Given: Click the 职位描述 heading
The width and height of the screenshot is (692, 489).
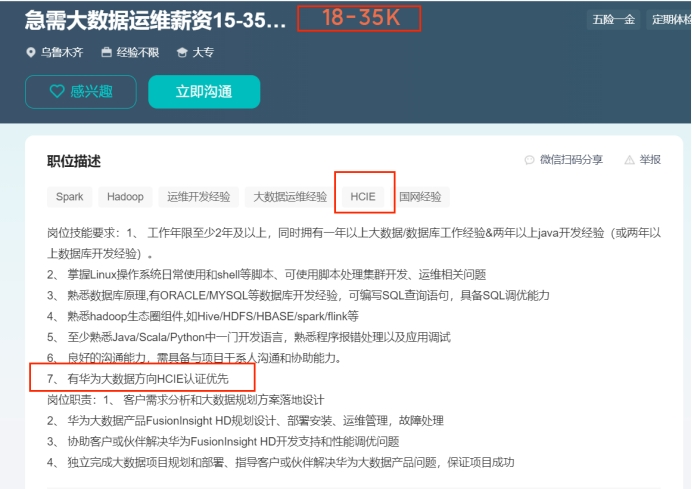Looking at the screenshot, I should point(74,161).
